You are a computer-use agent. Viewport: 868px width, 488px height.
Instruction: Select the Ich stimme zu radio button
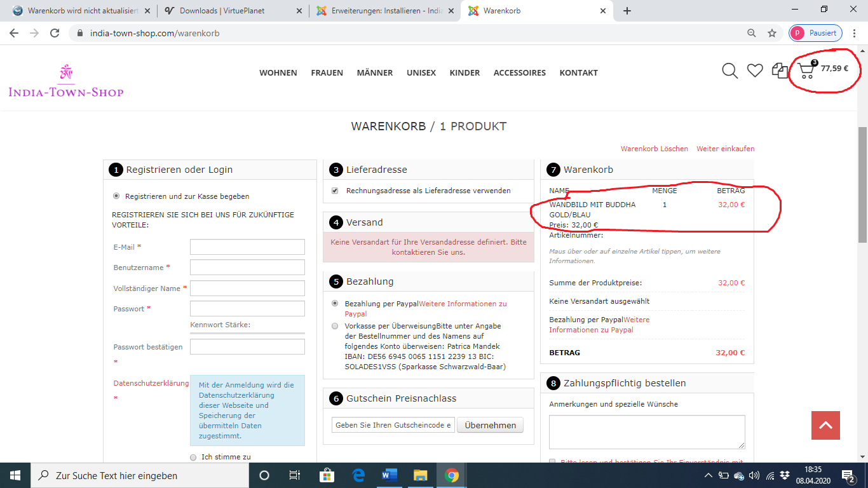pyautogui.click(x=193, y=457)
